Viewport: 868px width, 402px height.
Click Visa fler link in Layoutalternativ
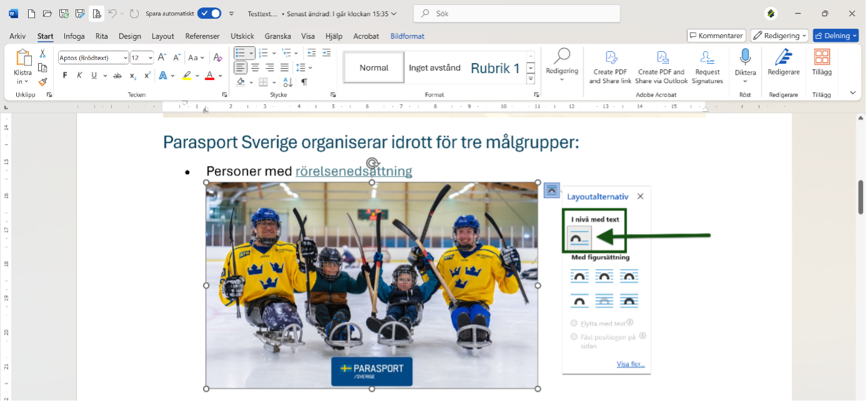point(631,365)
